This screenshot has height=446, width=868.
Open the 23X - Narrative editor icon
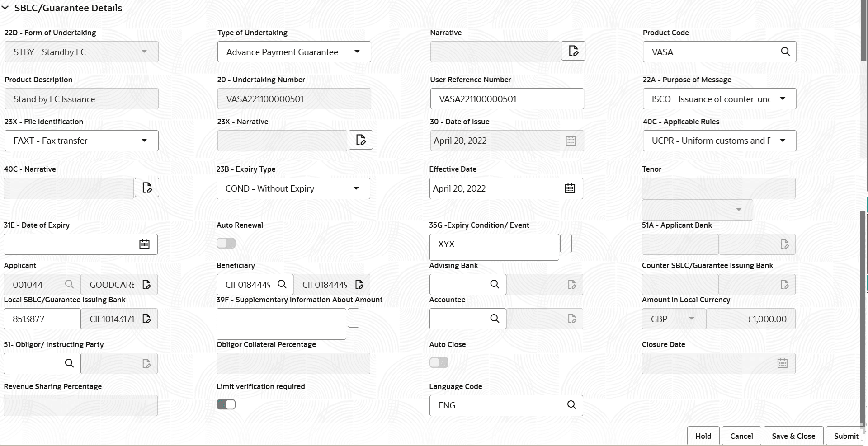pyautogui.click(x=360, y=140)
